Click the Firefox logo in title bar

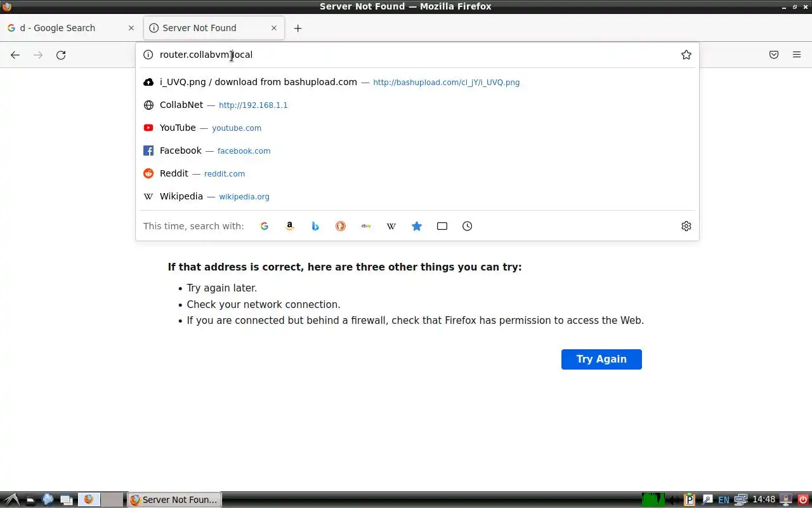[x=7, y=6]
